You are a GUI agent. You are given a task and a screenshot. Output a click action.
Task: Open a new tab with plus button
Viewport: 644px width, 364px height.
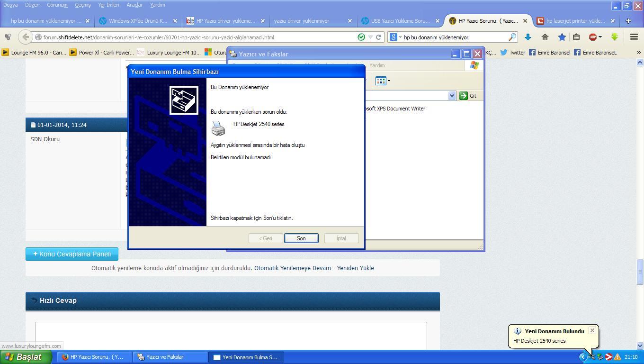pyautogui.click(x=628, y=21)
